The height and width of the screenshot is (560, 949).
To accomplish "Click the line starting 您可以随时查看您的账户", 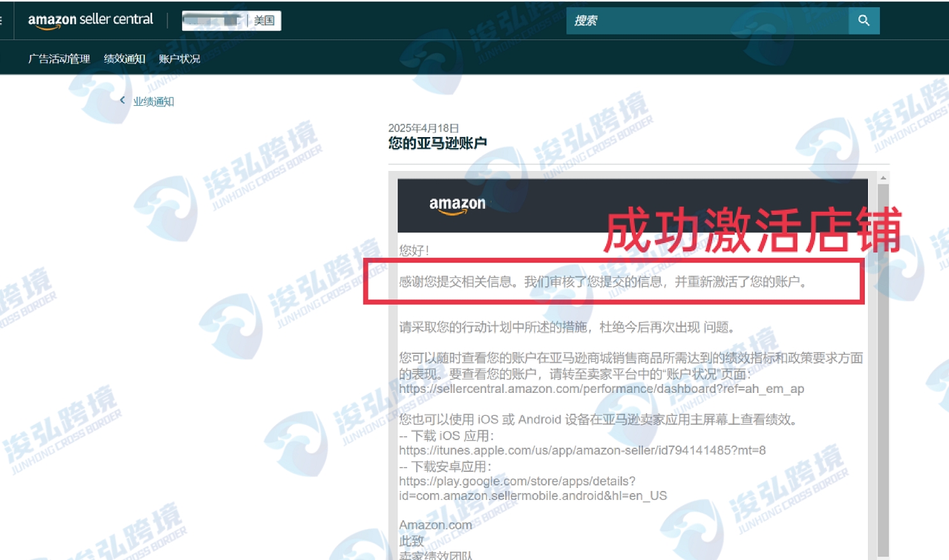I will point(631,365).
